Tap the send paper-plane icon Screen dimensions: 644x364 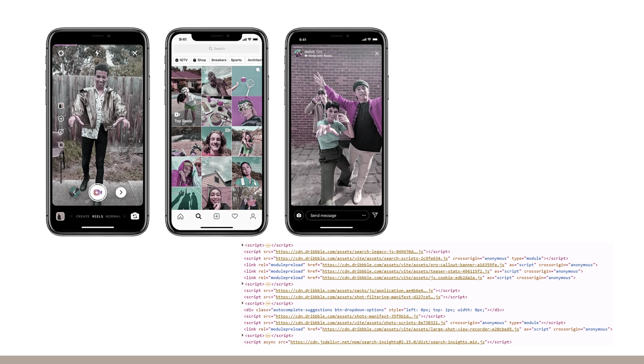(375, 215)
